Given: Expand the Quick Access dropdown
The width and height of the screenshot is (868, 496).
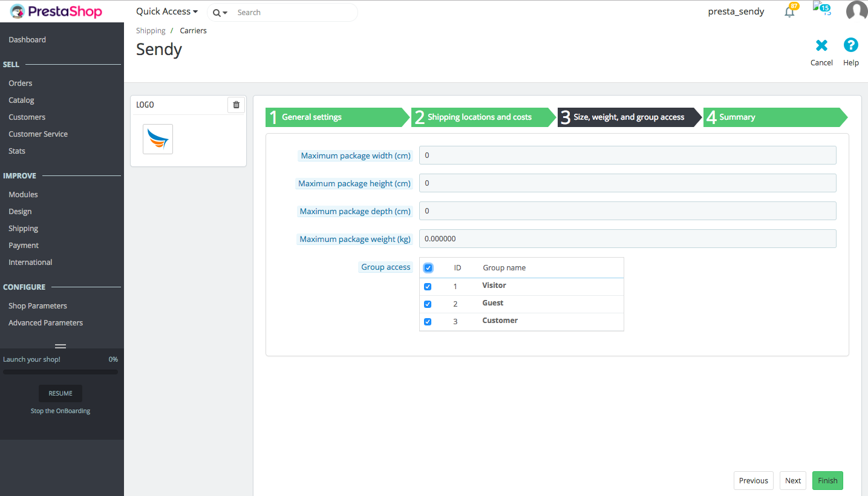Looking at the screenshot, I should coord(167,11).
